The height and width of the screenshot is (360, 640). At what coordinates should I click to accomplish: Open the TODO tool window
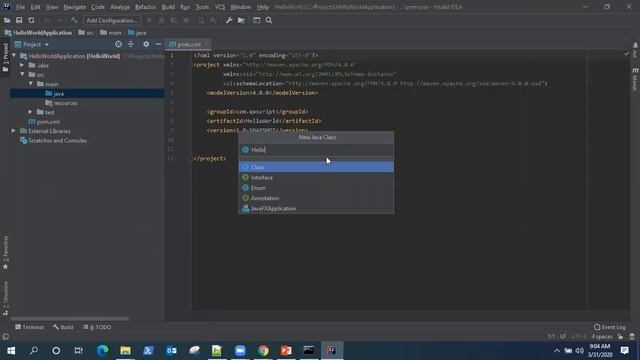click(x=97, y=327)
